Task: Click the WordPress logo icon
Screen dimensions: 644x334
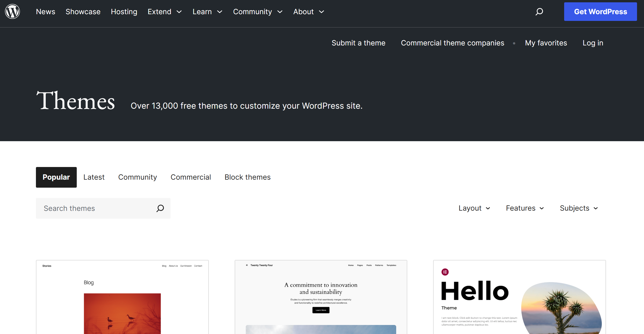Action: [12, 11]
